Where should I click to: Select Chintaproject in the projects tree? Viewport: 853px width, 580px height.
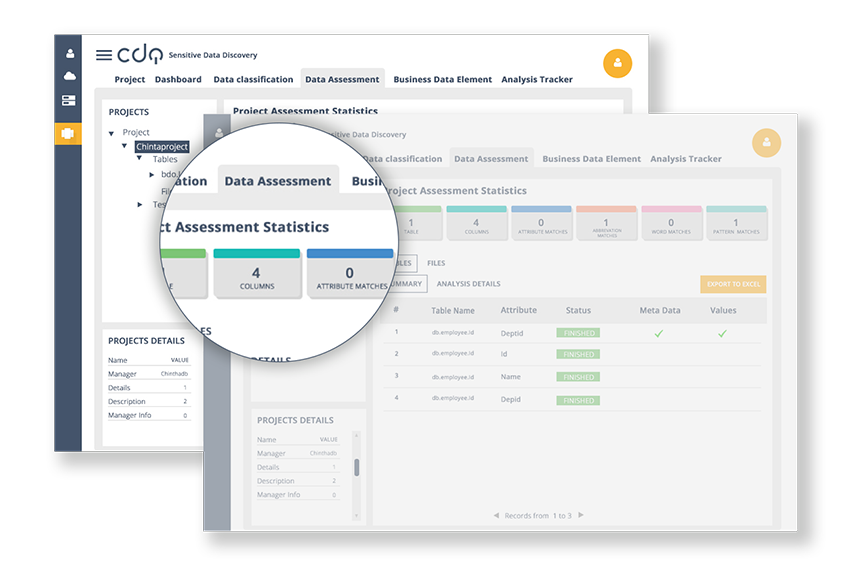[162, 146]
